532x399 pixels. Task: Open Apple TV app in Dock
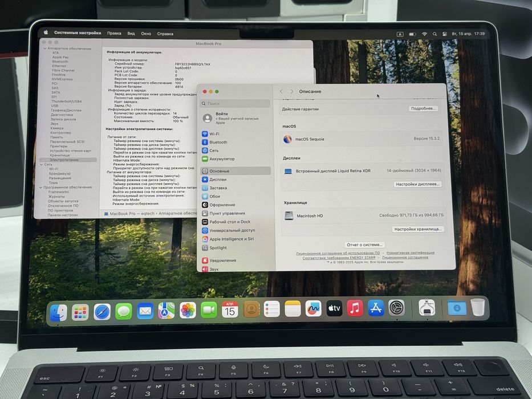click(334, 308)
